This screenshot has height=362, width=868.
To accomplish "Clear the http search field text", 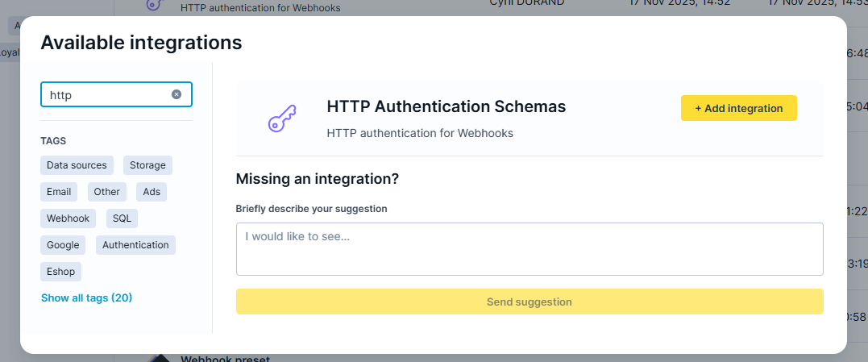I will [x=177, y=94].
